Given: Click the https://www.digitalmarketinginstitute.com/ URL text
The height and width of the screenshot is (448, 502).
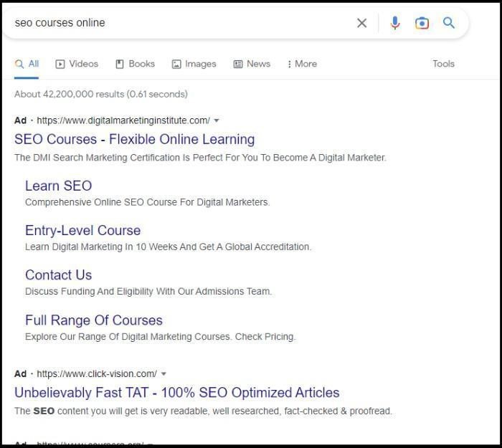Looking at the screenshot, I should coord(123,120).
